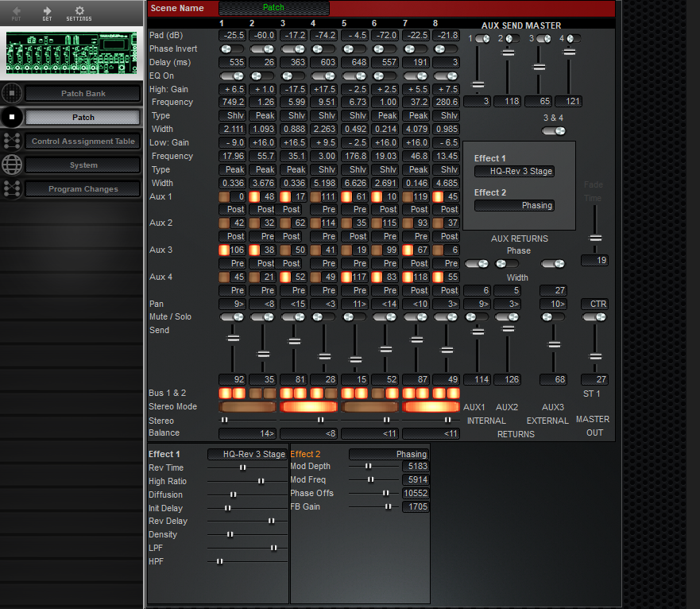Set Aux 1 on channel 5 to Post
This screenshot has height=609, width=700.
tap(355, 209)
